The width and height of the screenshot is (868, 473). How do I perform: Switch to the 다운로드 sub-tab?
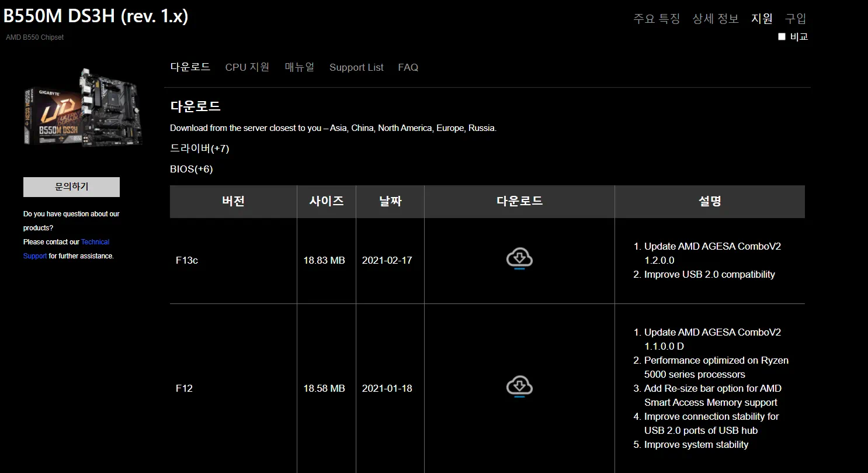[x=190, y=67]
